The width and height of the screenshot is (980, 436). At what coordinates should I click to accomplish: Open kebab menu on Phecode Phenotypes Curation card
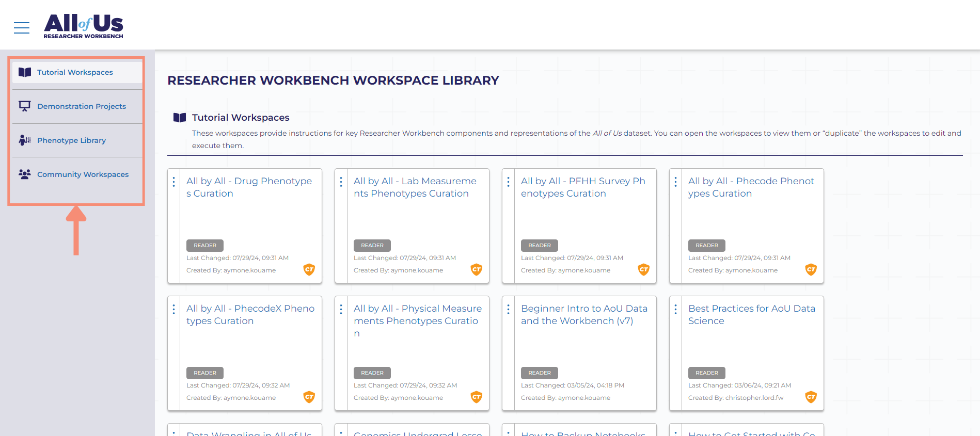pos(675,182)
